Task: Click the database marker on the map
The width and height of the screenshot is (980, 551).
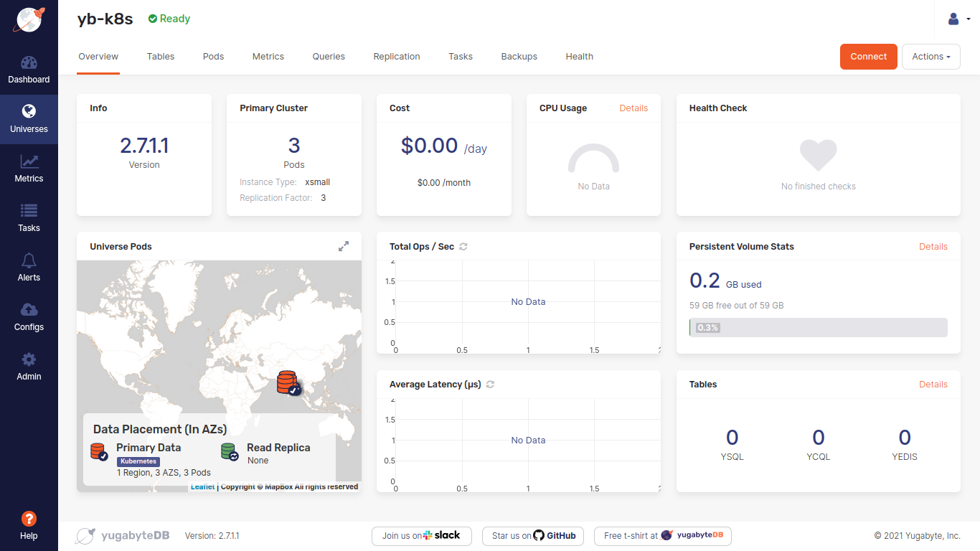Action: 288,382
